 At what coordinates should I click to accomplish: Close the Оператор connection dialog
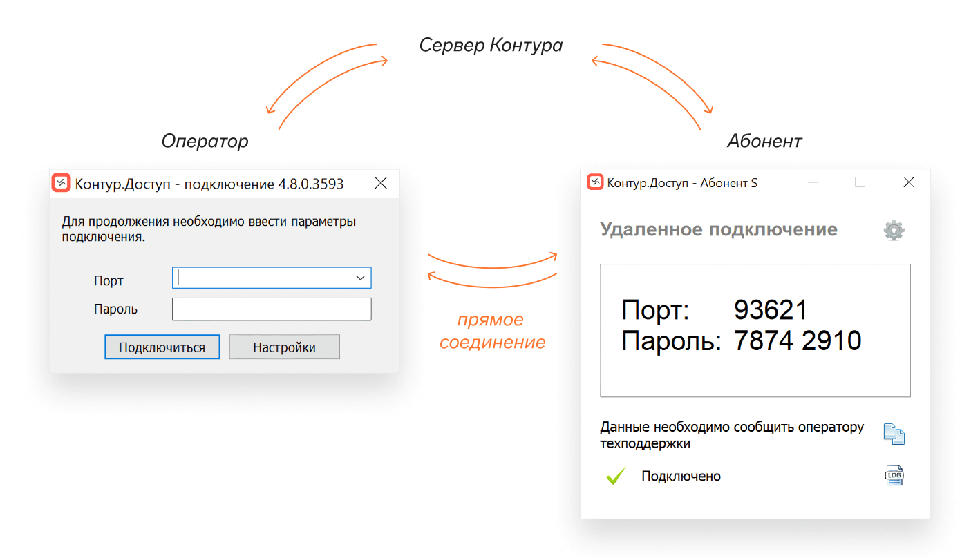381,183
